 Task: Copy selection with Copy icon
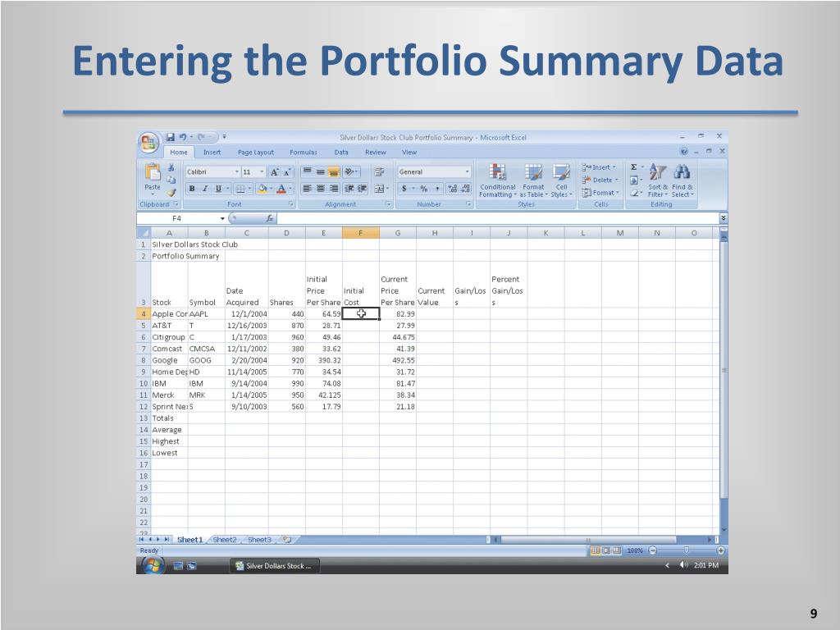click(x=171, y=180)
